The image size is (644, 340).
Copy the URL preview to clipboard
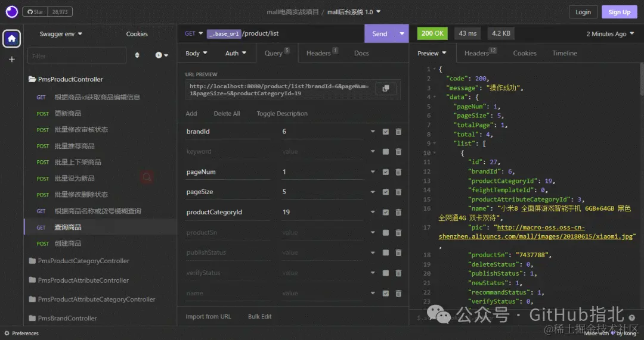386,89
